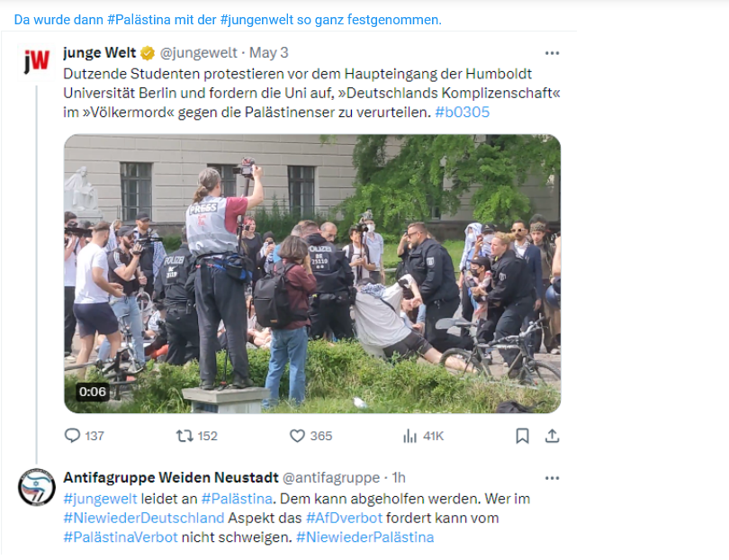The width and height of the screenshot is (729, 560).
Task: Open the #NiewiederDeutschland hashtag
Action: point(144,518)
